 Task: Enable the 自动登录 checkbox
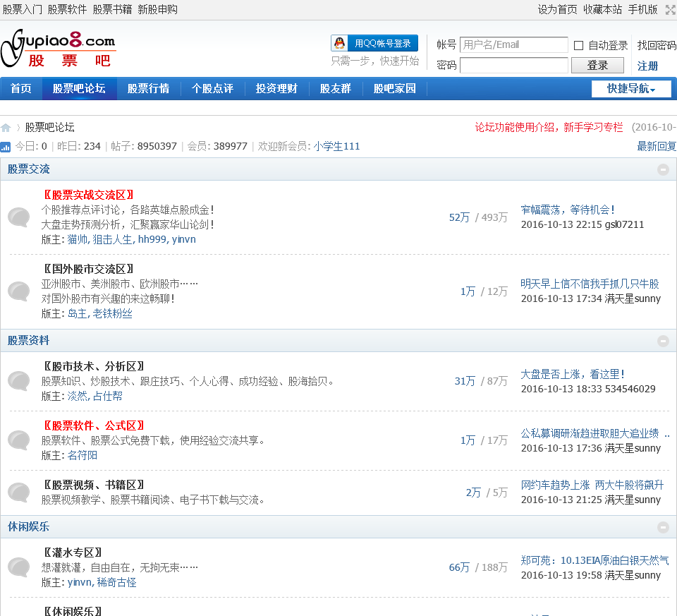[578, 45]
